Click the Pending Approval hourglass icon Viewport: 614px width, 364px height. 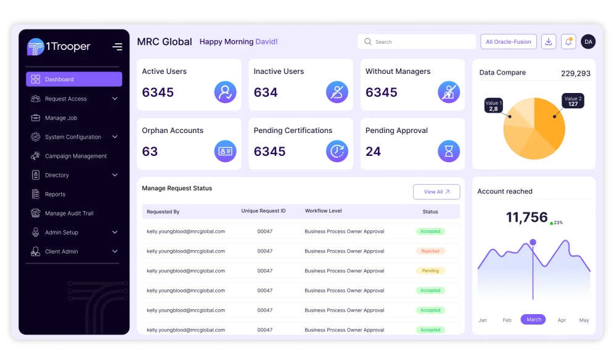448,151
